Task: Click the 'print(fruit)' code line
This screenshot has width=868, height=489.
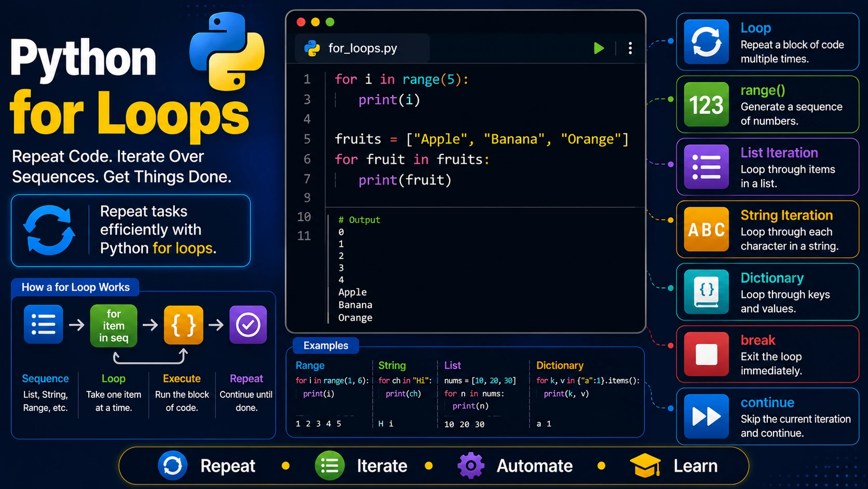Action: (405, 180)
